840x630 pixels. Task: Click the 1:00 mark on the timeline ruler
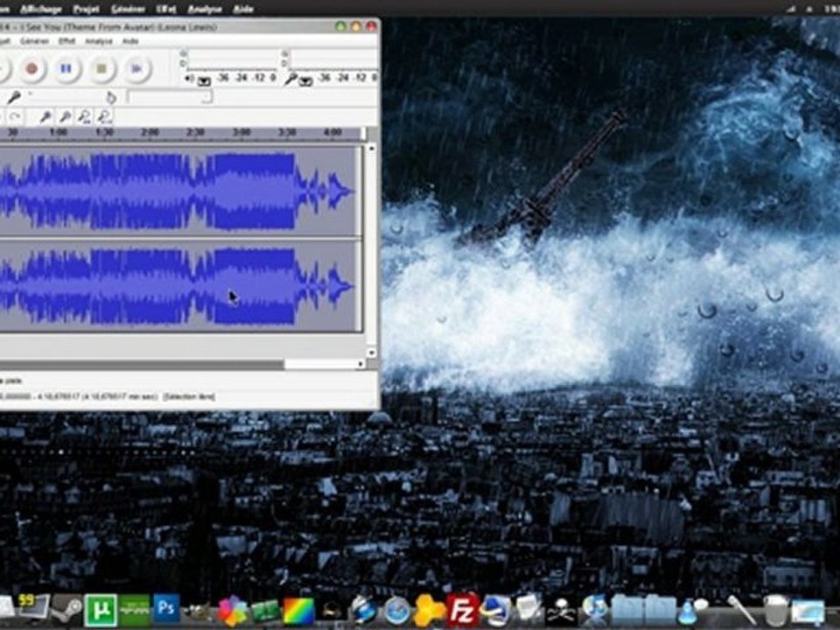point(58,132)
